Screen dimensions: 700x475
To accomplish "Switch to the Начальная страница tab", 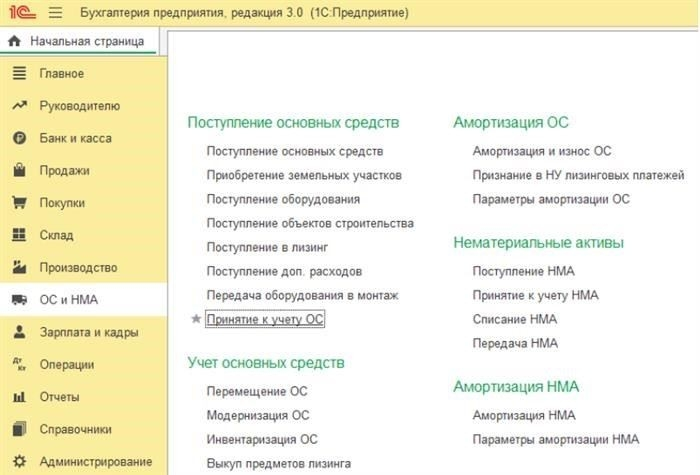I will pyautogui.click(x=85, y=42).
